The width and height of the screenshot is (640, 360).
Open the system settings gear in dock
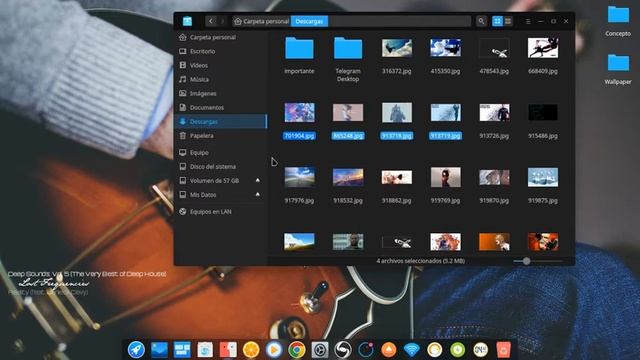coord(320,350)
